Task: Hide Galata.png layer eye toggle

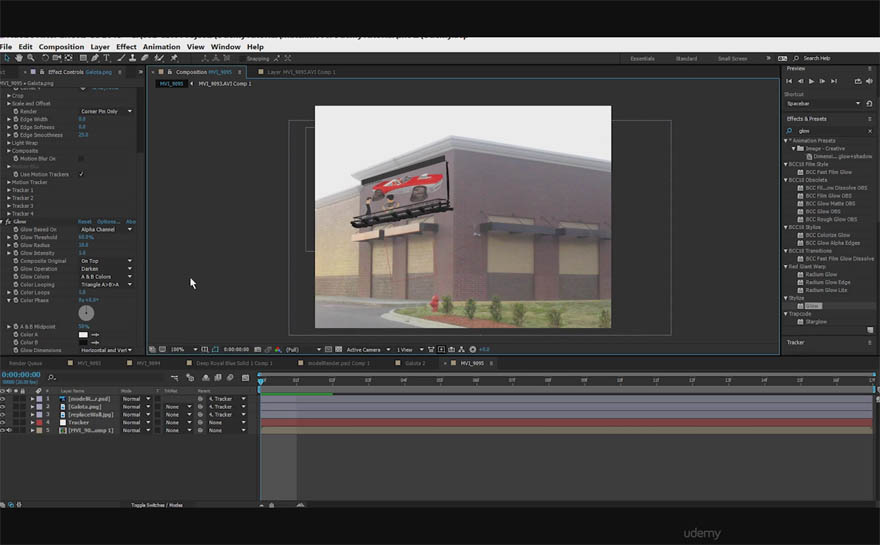Action: click(3, 406)
